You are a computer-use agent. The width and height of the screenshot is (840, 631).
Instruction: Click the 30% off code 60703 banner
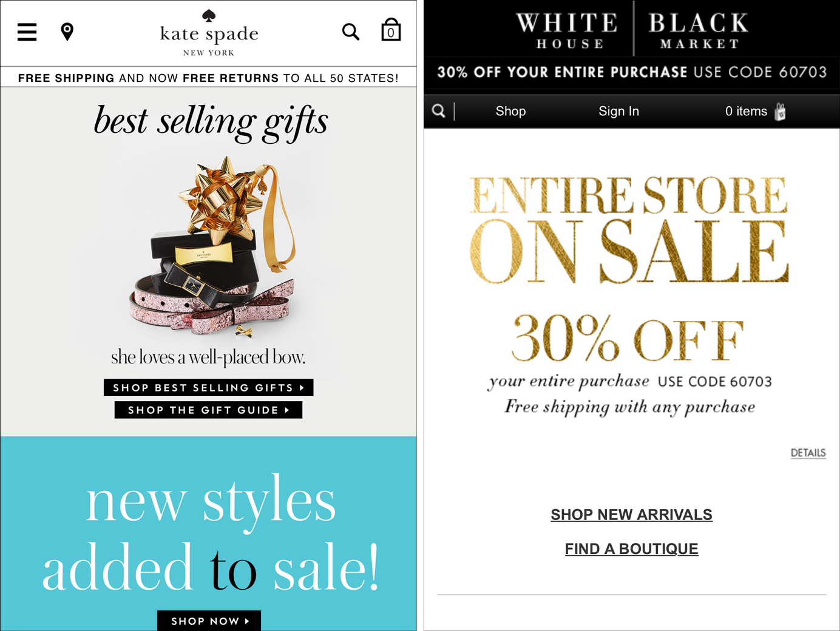(x=632, y=72)
